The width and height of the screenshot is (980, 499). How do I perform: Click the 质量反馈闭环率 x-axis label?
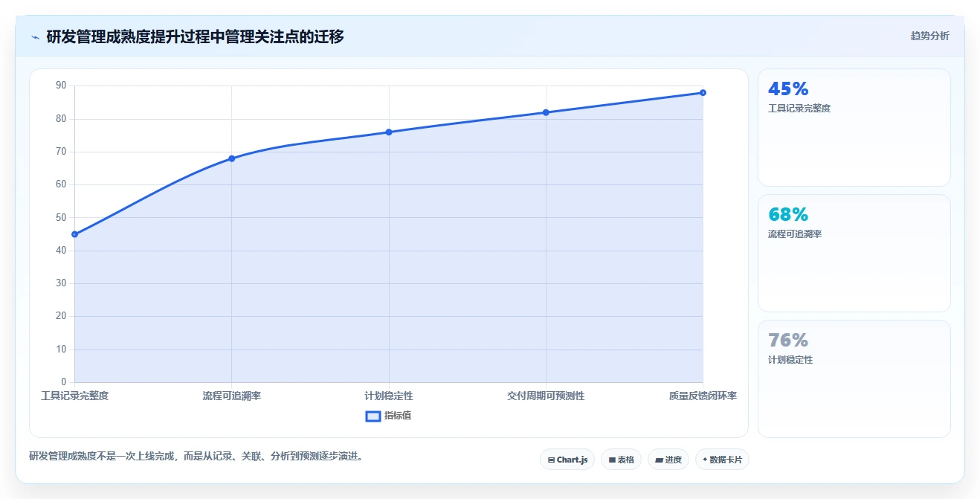pyautogui.click(x=703, y=396)
